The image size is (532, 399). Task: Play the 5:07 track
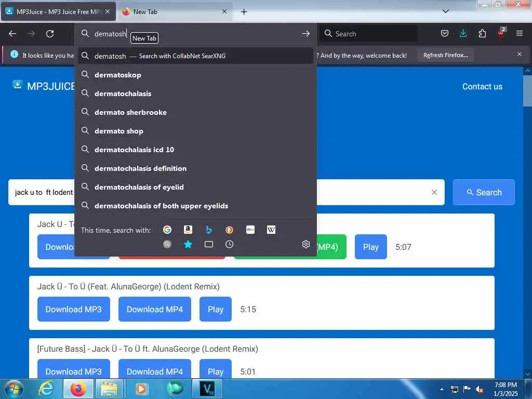pyautogui.click(x=370, y=247)
